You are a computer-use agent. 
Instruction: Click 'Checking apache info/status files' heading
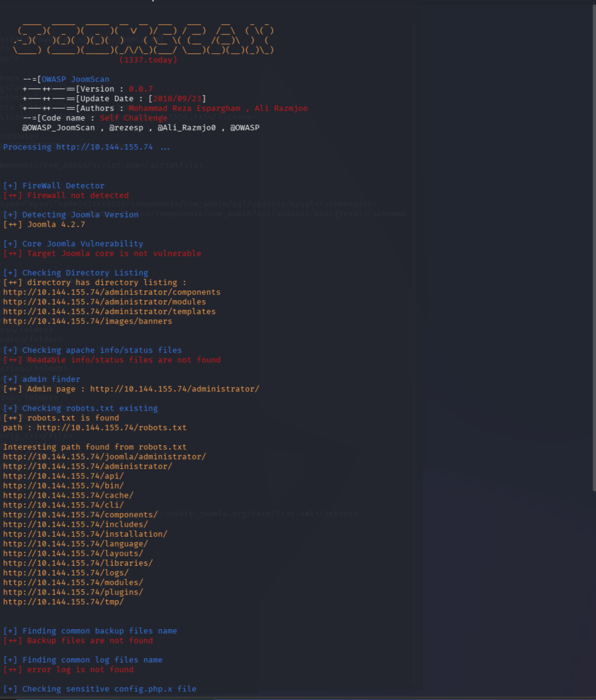coord(92,350)
